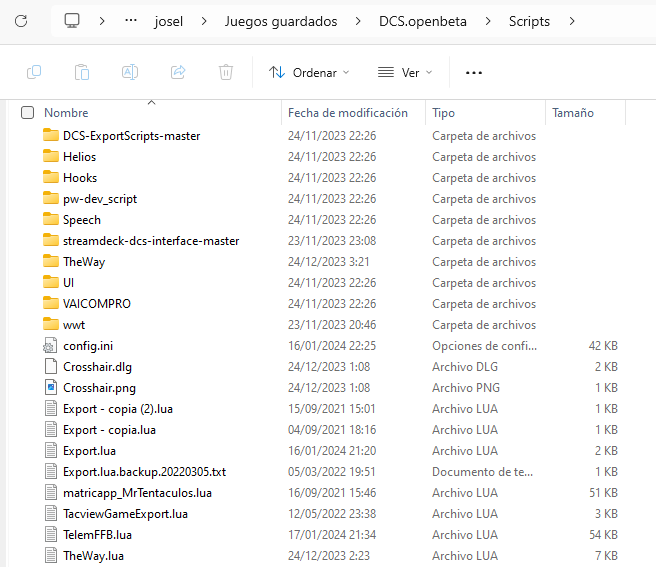
Task: Click the Delete trash icon in toolbar
Action: 226,72
